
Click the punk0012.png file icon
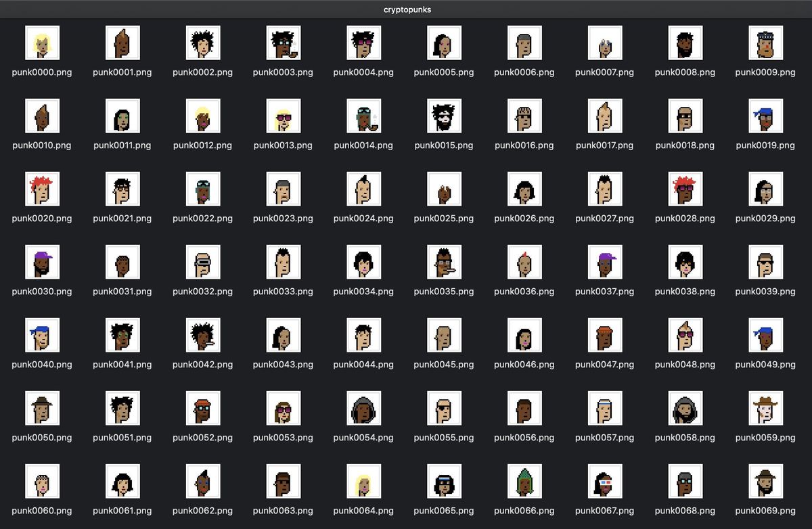203,116
